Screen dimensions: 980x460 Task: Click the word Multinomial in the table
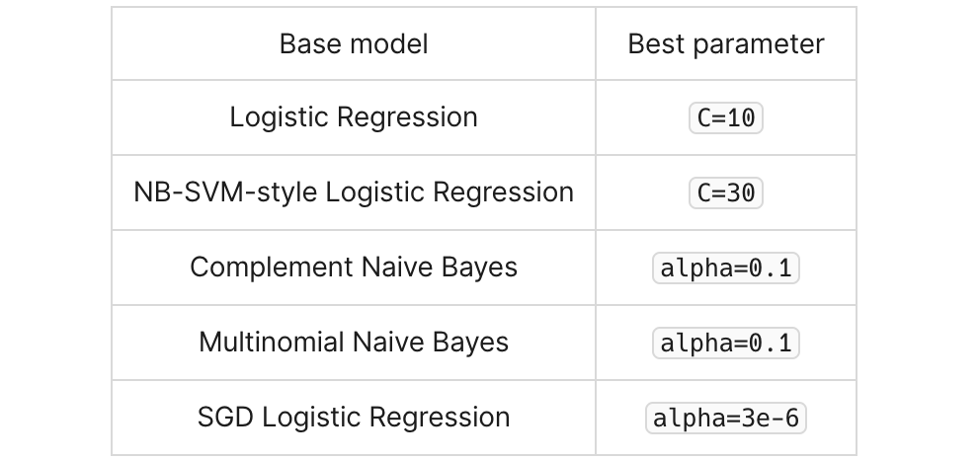point(272,342)
